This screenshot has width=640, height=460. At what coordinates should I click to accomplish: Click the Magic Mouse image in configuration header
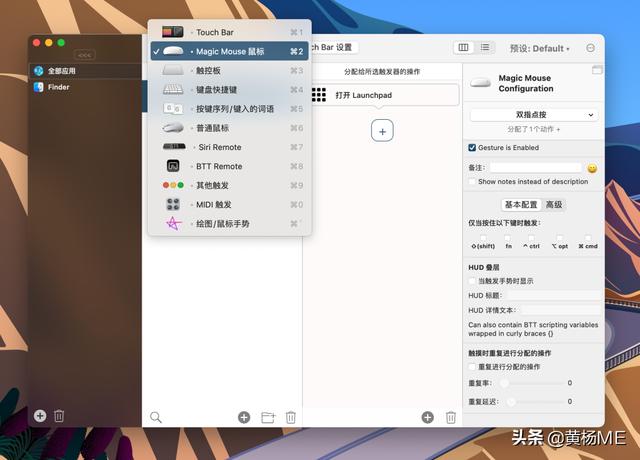tap(480, 83)
